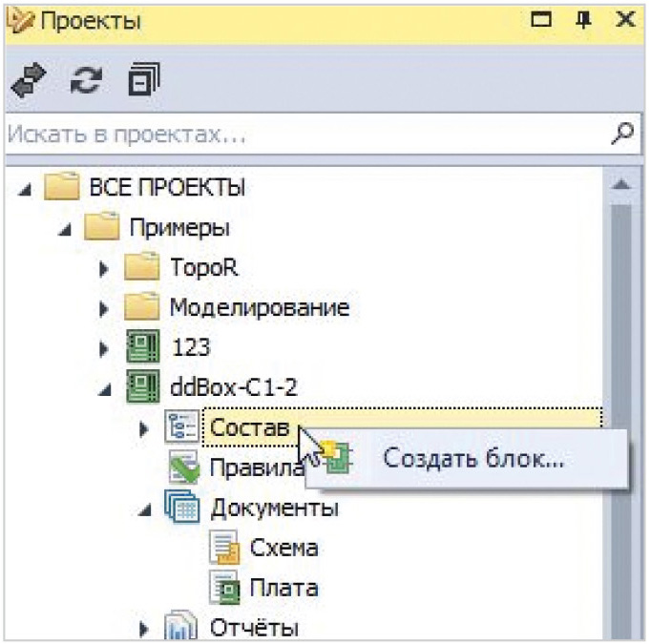Click the ddBox-C1-2 project icon

pyautogui.click(x=140, y=388)
